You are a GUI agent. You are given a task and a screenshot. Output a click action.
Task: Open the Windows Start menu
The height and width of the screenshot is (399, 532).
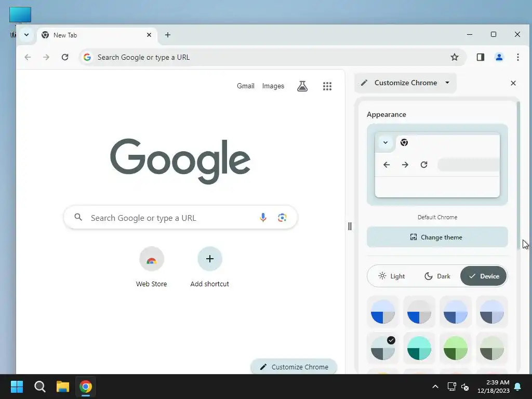pyautogui.click(x=17, y=387)
